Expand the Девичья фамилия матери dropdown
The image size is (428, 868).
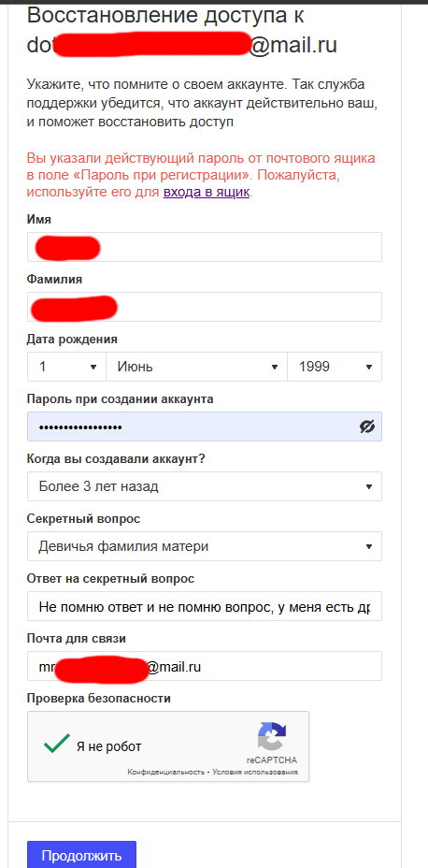(x=205, y=546)
